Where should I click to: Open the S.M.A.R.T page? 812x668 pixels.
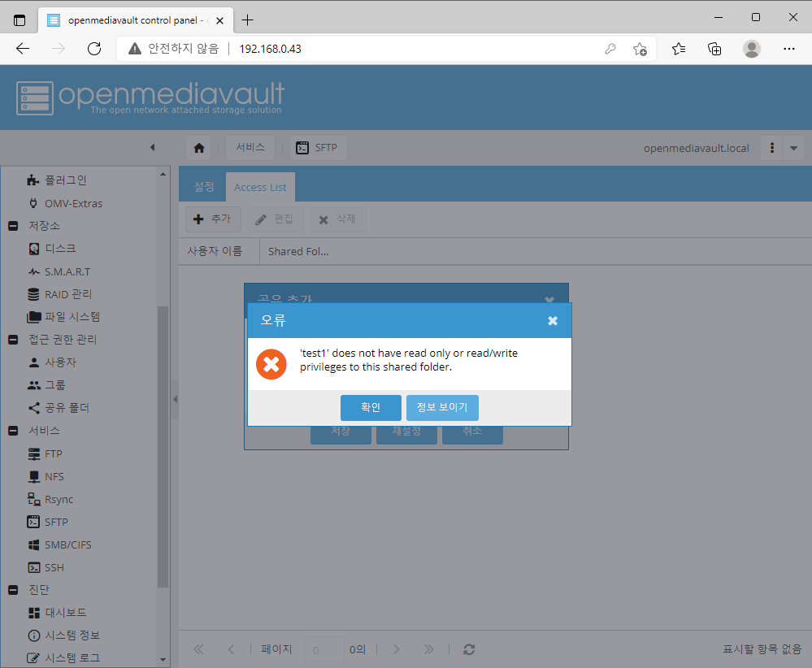(59, 271)
